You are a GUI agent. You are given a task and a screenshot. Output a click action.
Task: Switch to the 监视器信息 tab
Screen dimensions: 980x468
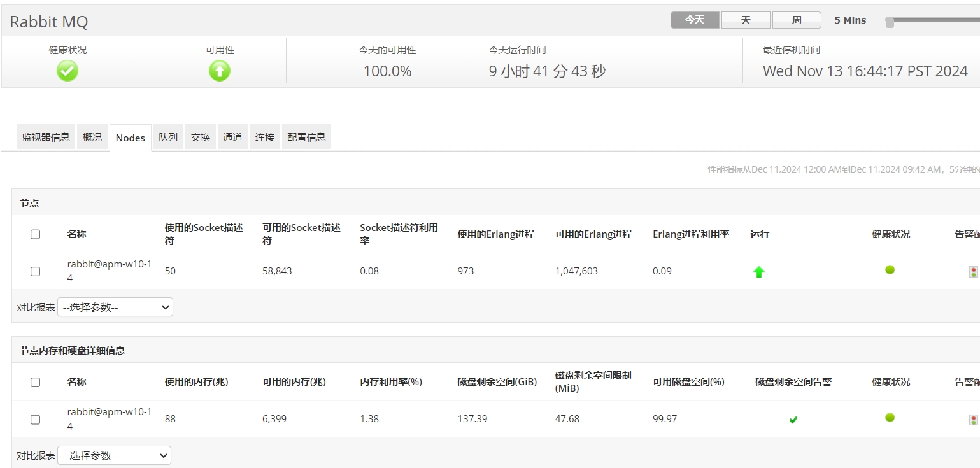click(x=46, y=137)
